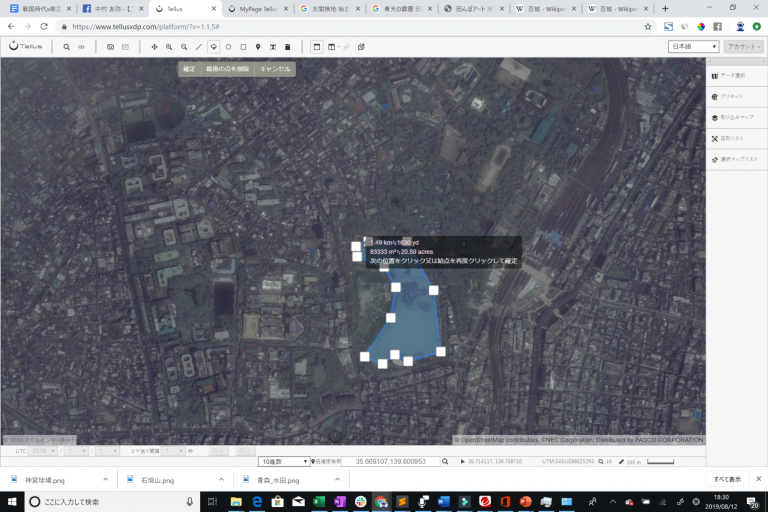
Task: Open the プリセット side panel
Action: pos(736,97)
